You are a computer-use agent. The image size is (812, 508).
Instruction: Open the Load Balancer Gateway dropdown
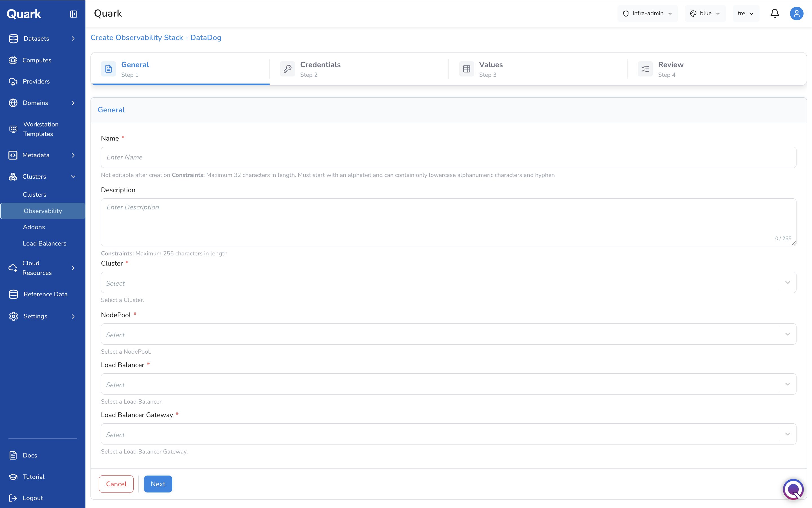(x=448, y=434)
